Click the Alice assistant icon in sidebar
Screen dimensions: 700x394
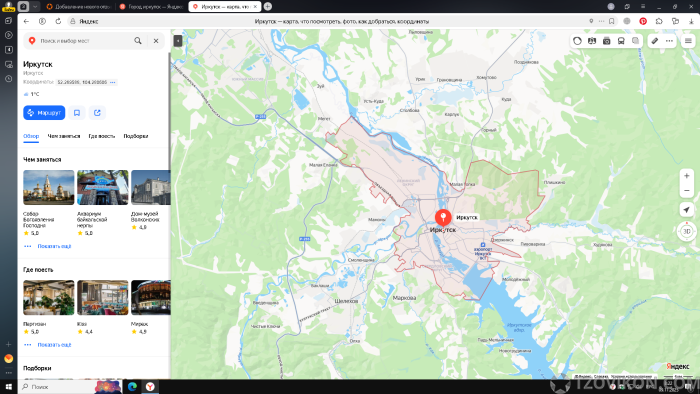pos(8,358)
